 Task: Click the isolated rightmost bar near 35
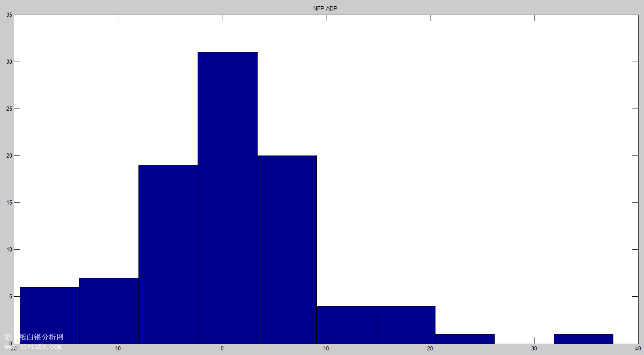(x=584, y=339)
